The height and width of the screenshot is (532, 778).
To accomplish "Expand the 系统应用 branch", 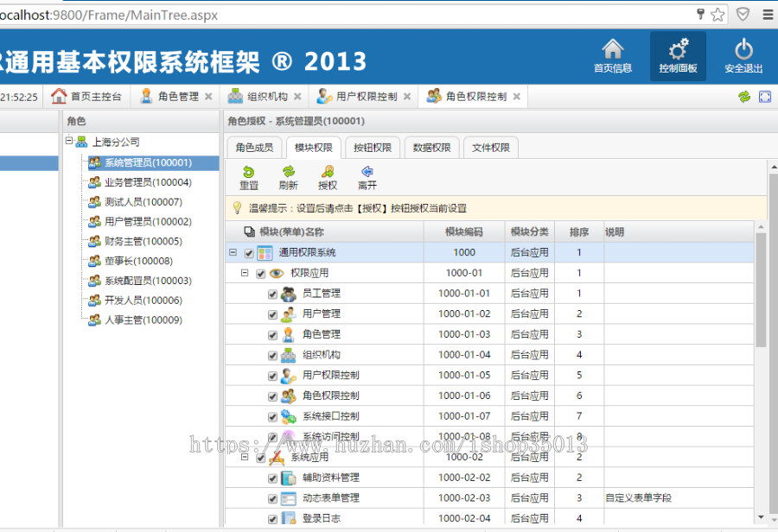I will 244,457.
